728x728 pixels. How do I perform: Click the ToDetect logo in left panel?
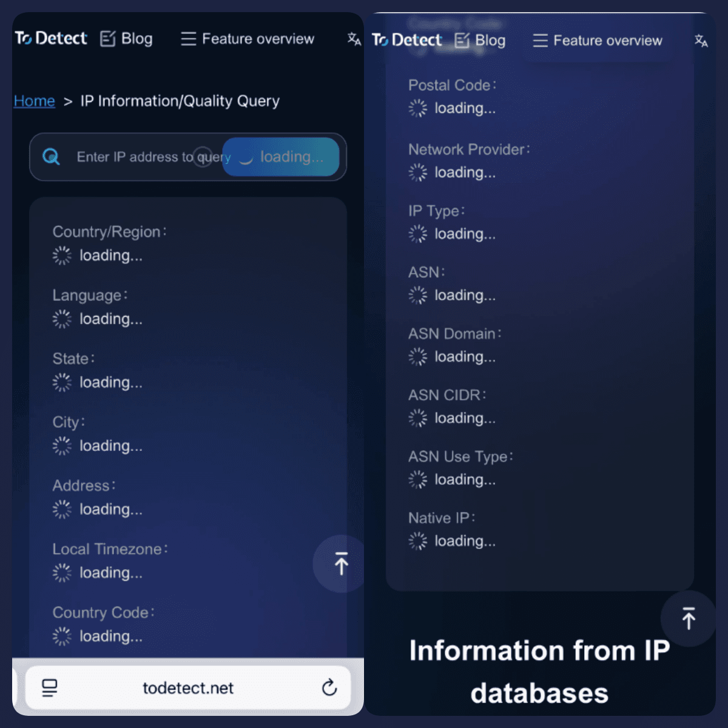(51, 39)
